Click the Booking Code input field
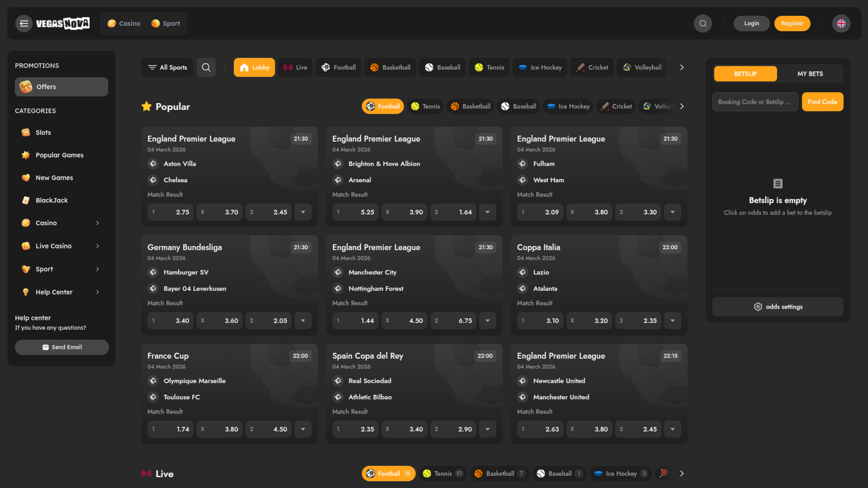Image resolution: width=868 pixels, height=488 pixels. pos(755,102)
